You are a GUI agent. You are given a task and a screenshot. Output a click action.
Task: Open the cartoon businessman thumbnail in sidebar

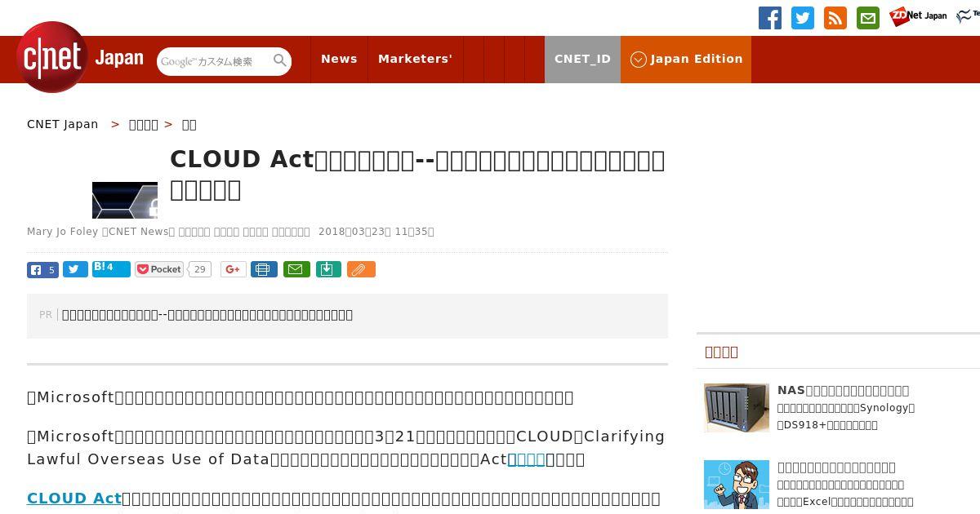point(737,485)
